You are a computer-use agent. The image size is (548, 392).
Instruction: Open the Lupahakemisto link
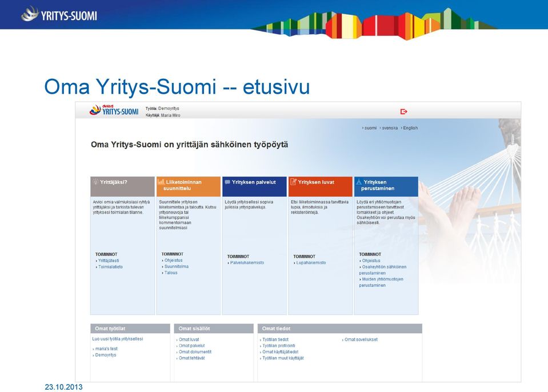pos(310,263)
